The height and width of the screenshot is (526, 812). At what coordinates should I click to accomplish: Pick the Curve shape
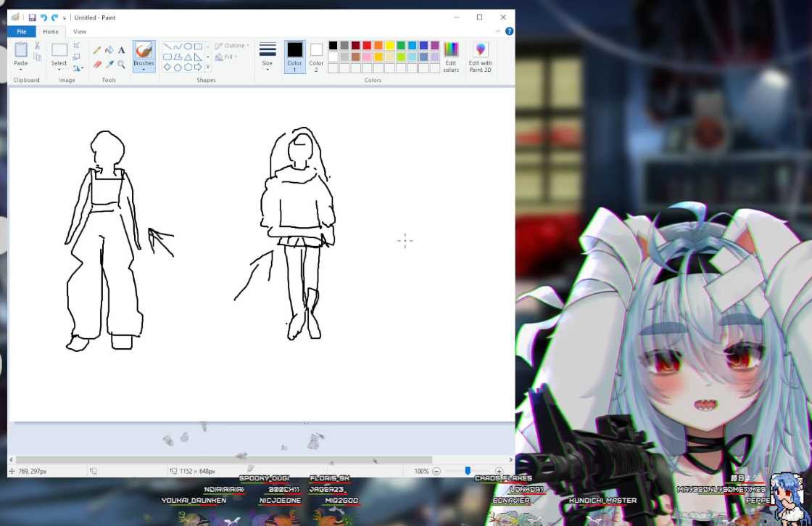pos(178,46)
